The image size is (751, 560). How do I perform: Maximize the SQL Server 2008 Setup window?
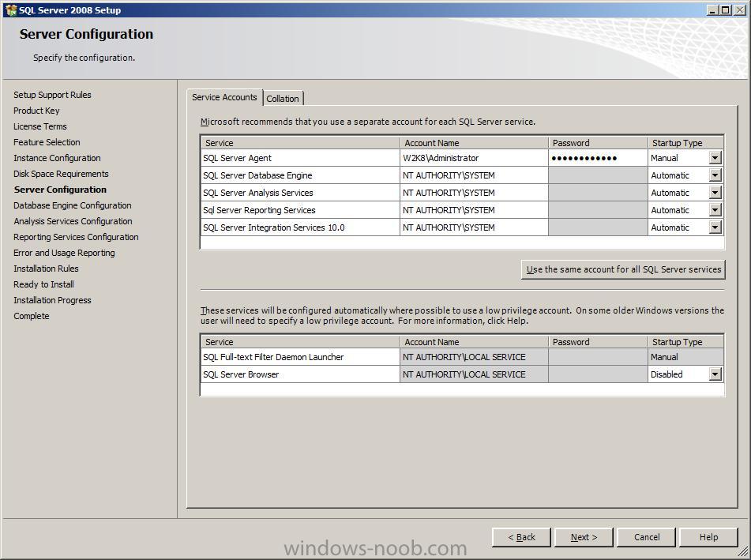coord(725,10)
